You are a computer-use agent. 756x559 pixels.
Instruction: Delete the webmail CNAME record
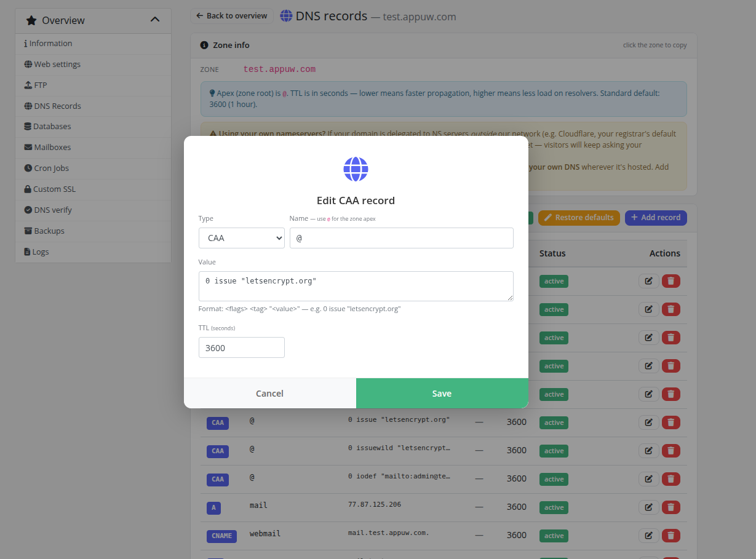pyautogui.click(x=671, y=536)
